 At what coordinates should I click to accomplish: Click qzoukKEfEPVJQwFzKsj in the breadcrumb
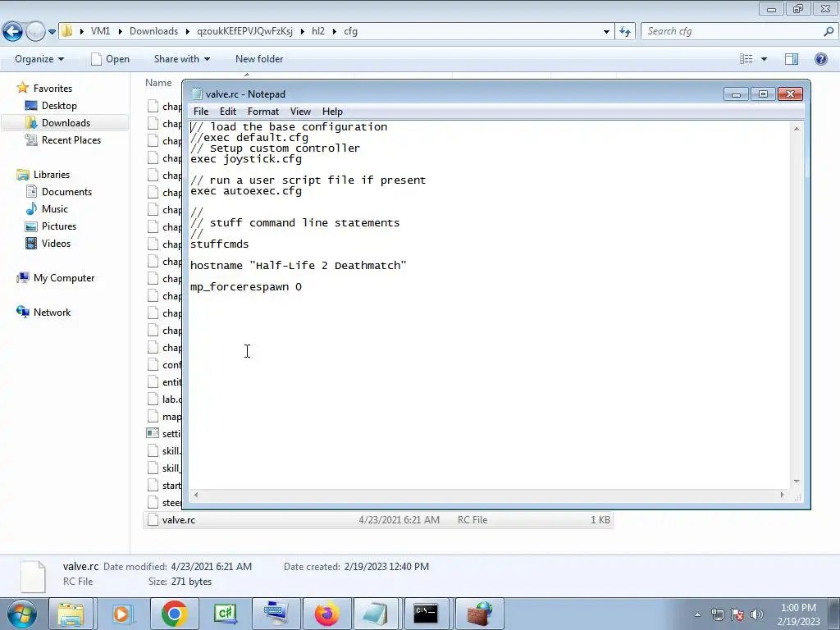[x=244, y=31]
